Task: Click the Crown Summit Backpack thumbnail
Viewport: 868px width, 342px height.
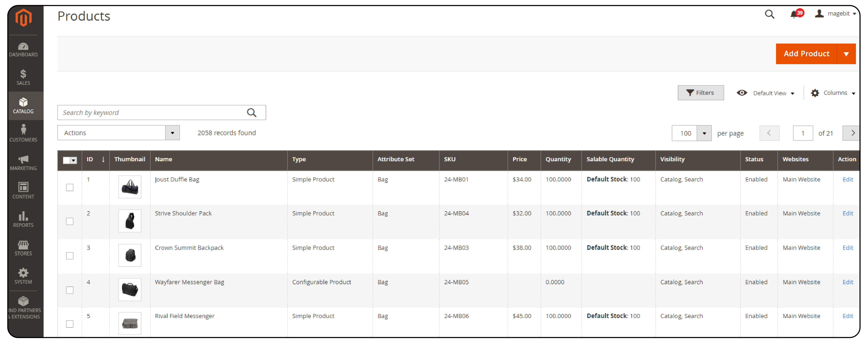Action: coord(130,255)
